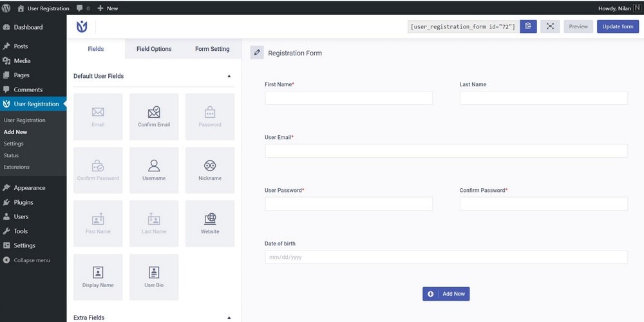This screenshot has width=644, height=322.
Task: Click the Confirm Password input in form
Action: pos(544,204)
